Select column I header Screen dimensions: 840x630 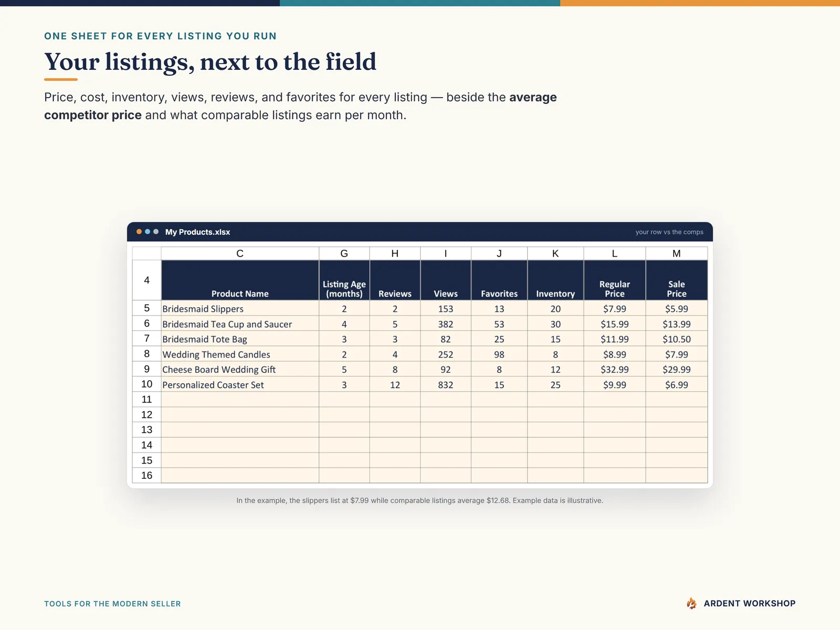pos(446,254)
